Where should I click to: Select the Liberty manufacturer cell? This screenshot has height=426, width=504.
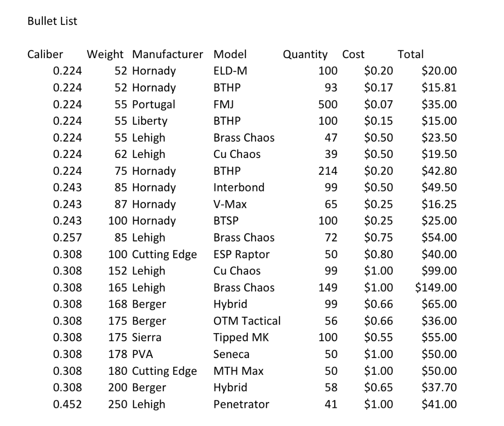pos(150,121)
